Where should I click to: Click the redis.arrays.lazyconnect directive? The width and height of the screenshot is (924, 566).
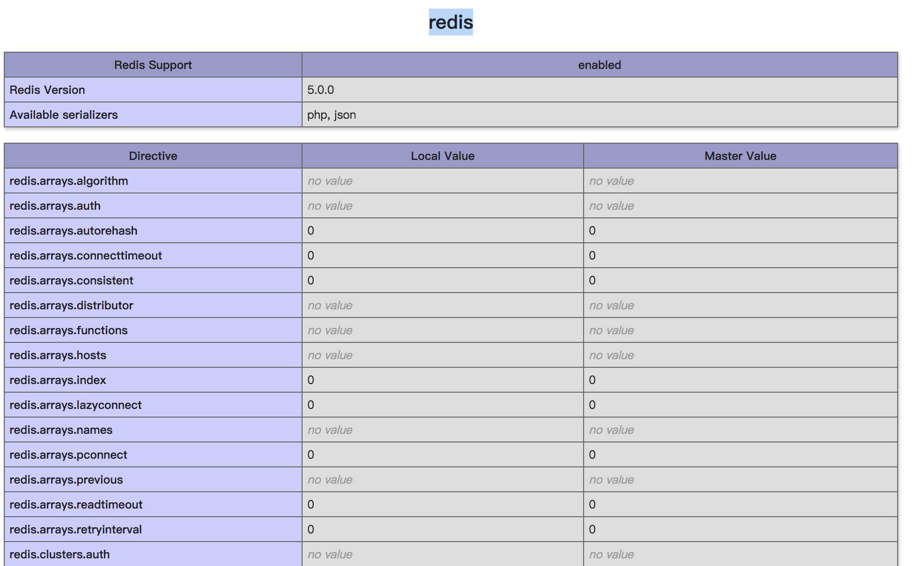75,405
